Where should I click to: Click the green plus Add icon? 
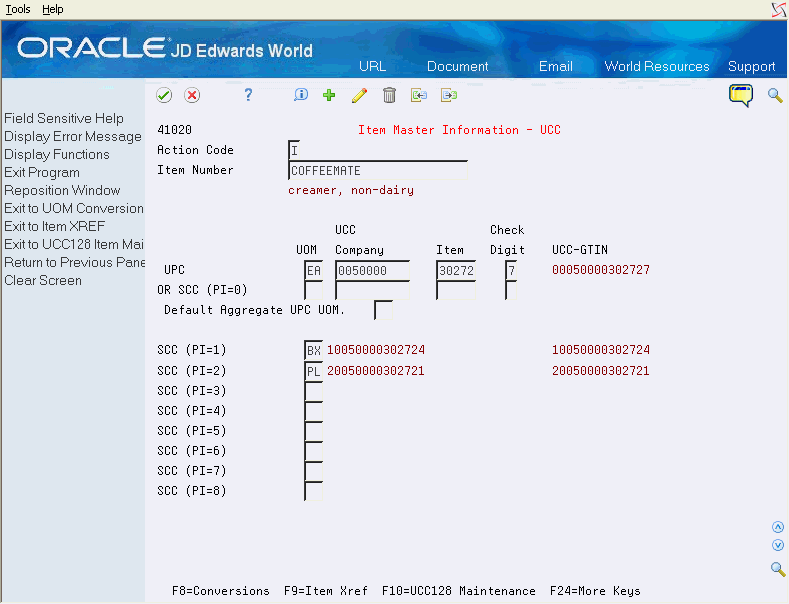[x=329, y=95]
